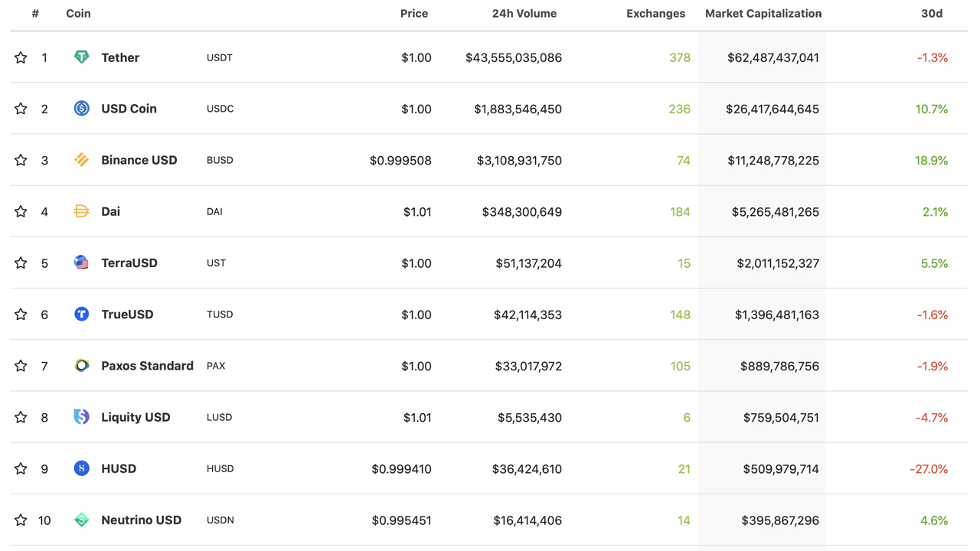980x551 pixels.
Task: Open Binance USD coin page
Action: (139, 160)
